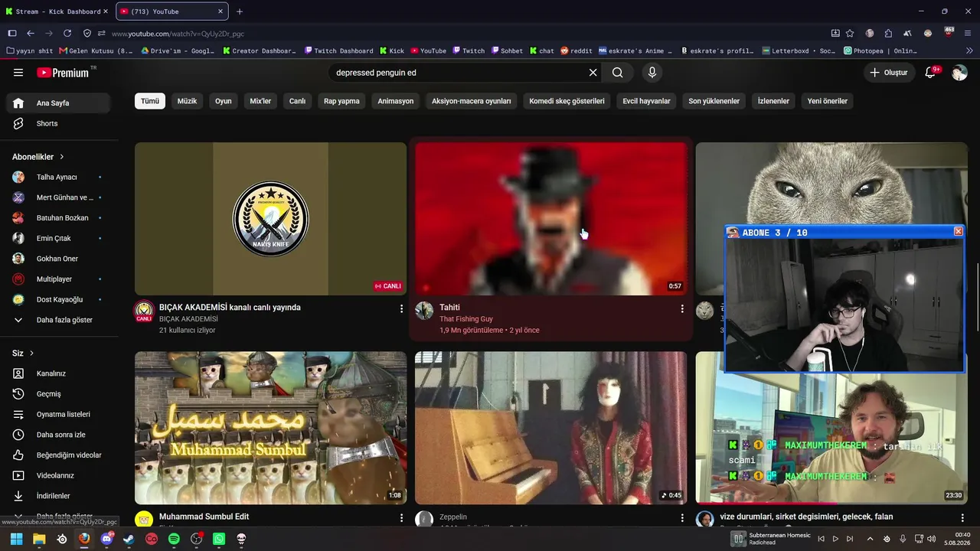Select the Müzik filter chip
The image size is (980, 551).
tap(187, 101)
